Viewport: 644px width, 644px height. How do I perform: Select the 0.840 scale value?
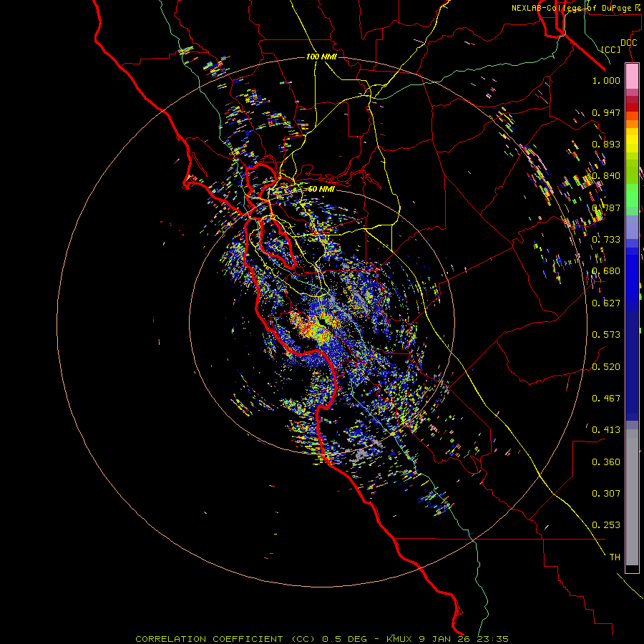pos(606,176)
